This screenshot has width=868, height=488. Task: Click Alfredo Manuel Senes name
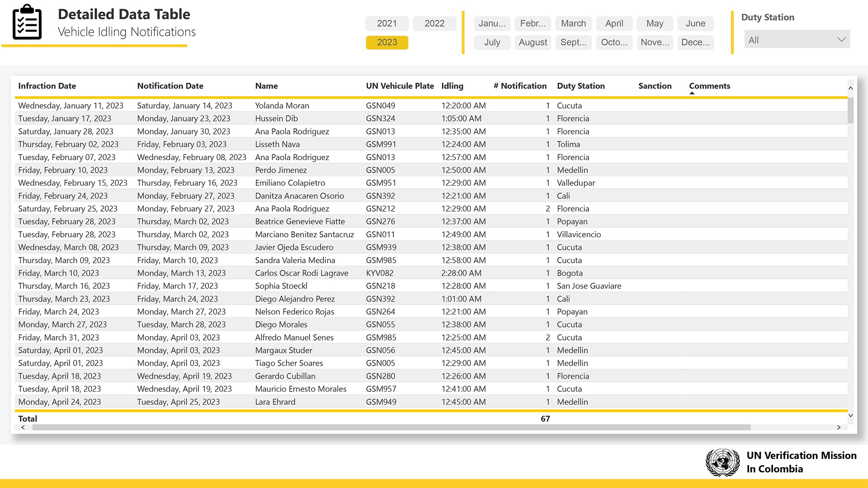[294, 337]
